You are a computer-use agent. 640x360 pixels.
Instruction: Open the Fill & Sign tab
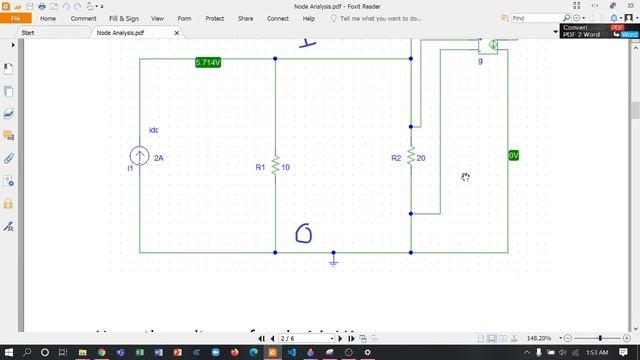point(124,18)
